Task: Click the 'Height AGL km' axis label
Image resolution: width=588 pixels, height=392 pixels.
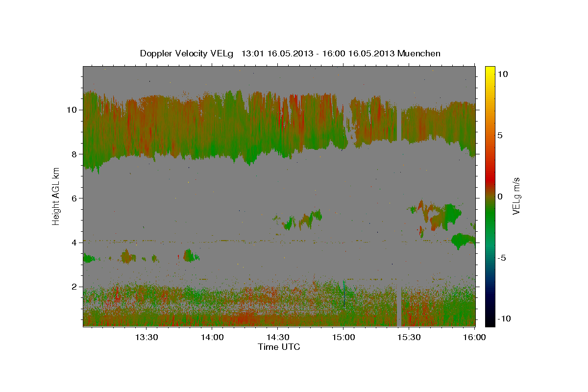Action: (x=56, y=196)
